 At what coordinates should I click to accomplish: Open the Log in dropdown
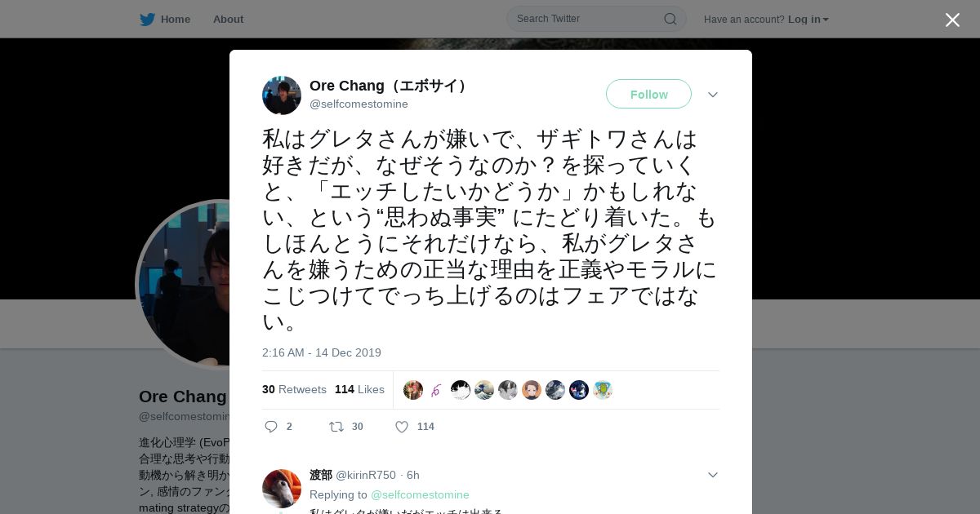click(808, 20)
